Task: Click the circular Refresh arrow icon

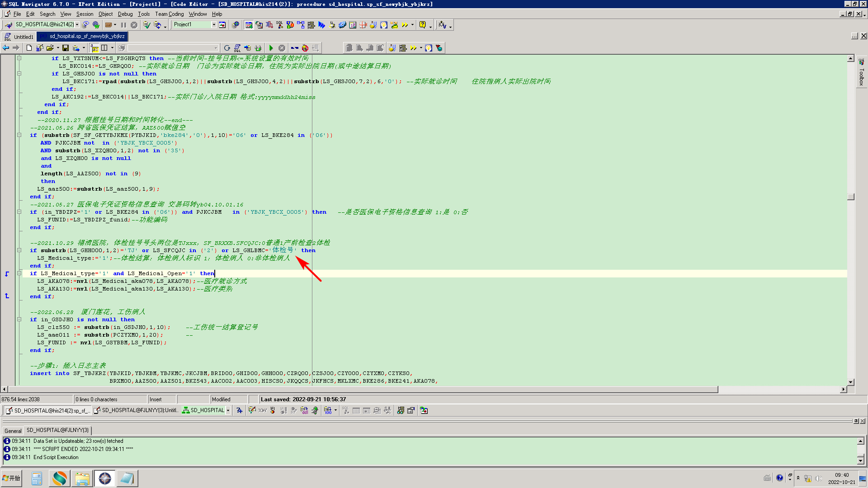Action: point(227,48)
